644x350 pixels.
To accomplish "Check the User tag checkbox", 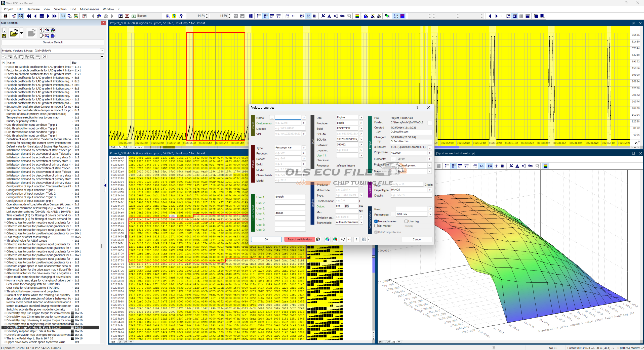I will point(406,221).
